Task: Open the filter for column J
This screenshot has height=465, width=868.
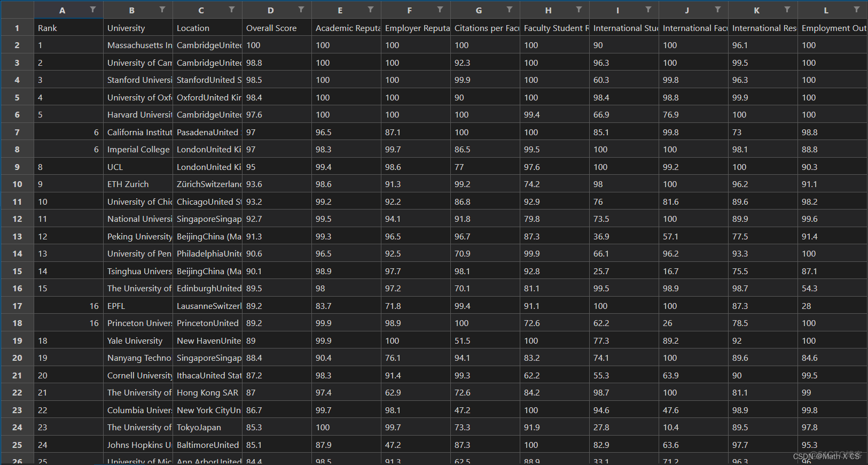Action: [x=718, y=10]
